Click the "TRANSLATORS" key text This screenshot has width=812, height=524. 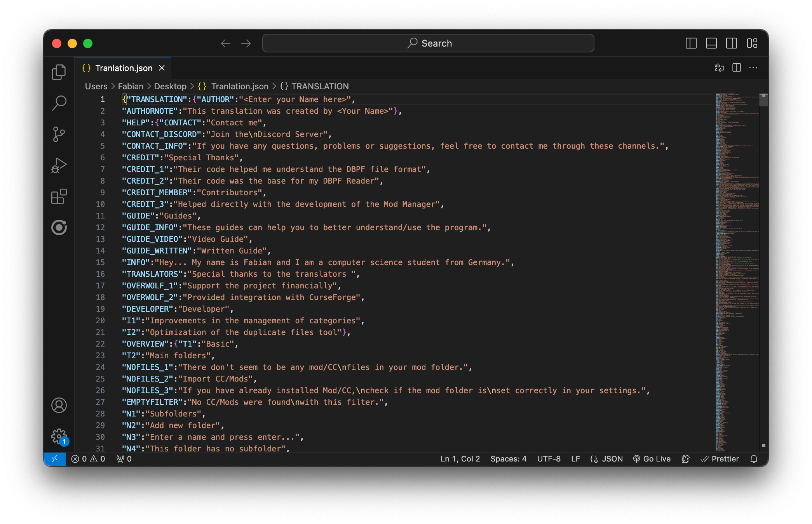pyautogui.click(x=152, y=274)
